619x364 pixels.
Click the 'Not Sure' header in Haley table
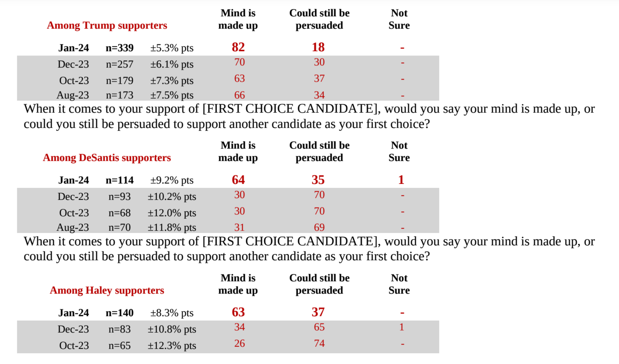tap(399, 284)
